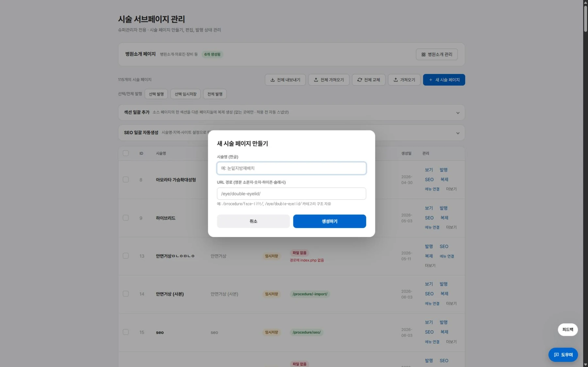Check the 하이브리드 row checkbox

coord(126,218)
